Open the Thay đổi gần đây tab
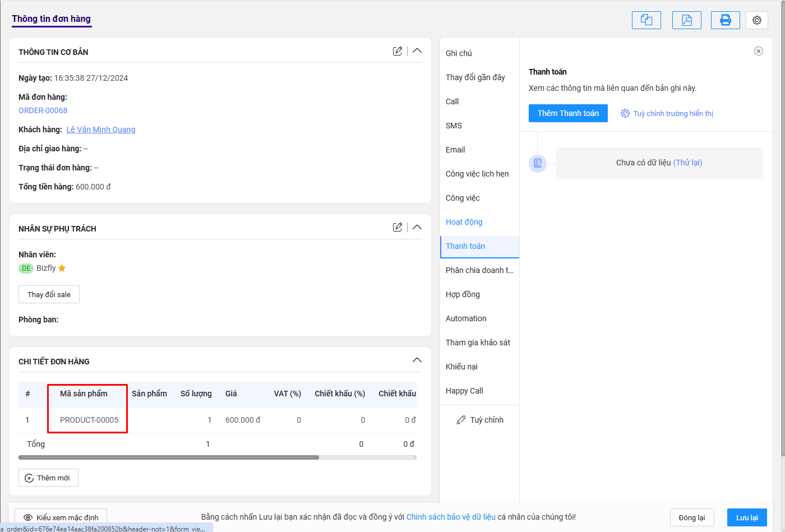Image resolution: width=785 pixels, height=532 pixels. point(475,77)
